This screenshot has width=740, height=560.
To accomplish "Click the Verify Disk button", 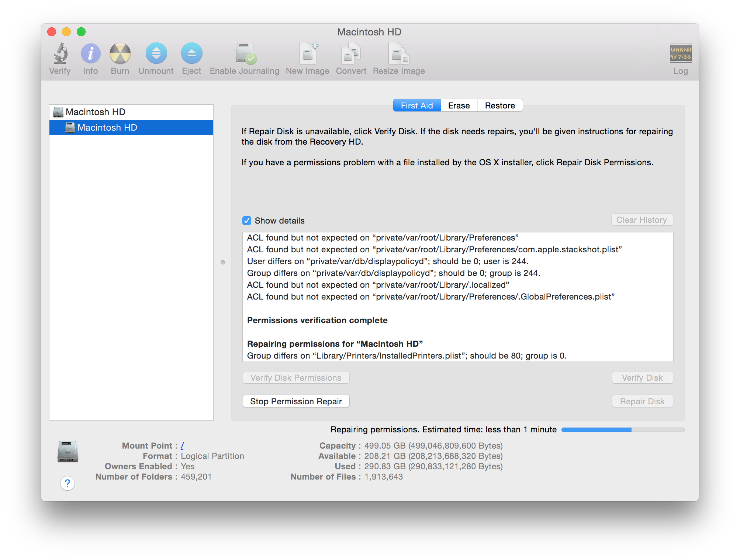I will [x=642, y=378].
